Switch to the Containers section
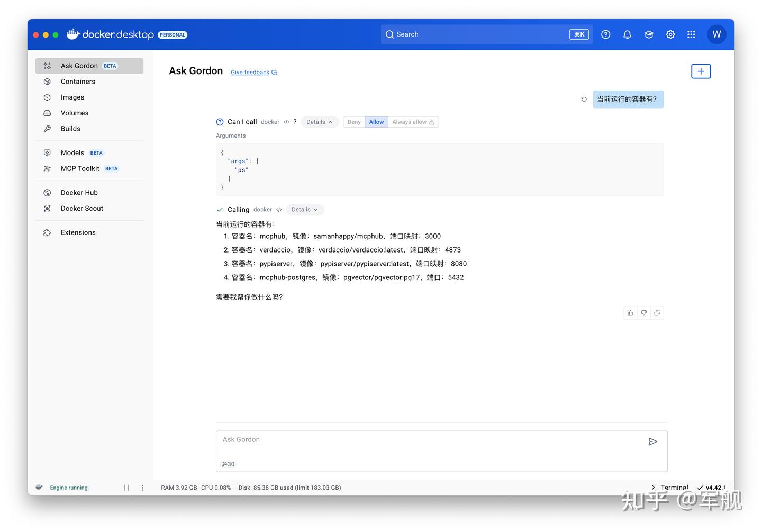Screen dimensions: 762x532 tap(78, 82)
